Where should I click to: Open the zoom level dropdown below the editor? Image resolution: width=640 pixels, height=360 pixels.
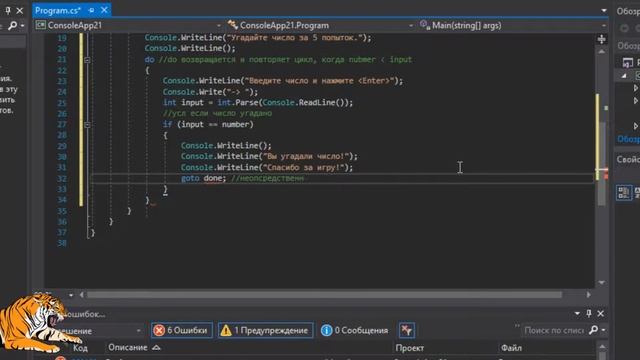point(71,295)
